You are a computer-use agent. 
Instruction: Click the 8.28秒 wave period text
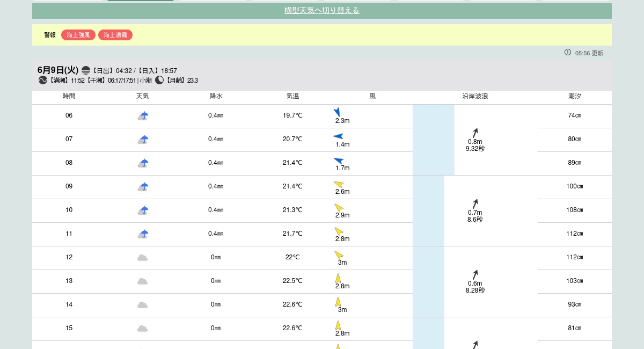pos(475,290)
